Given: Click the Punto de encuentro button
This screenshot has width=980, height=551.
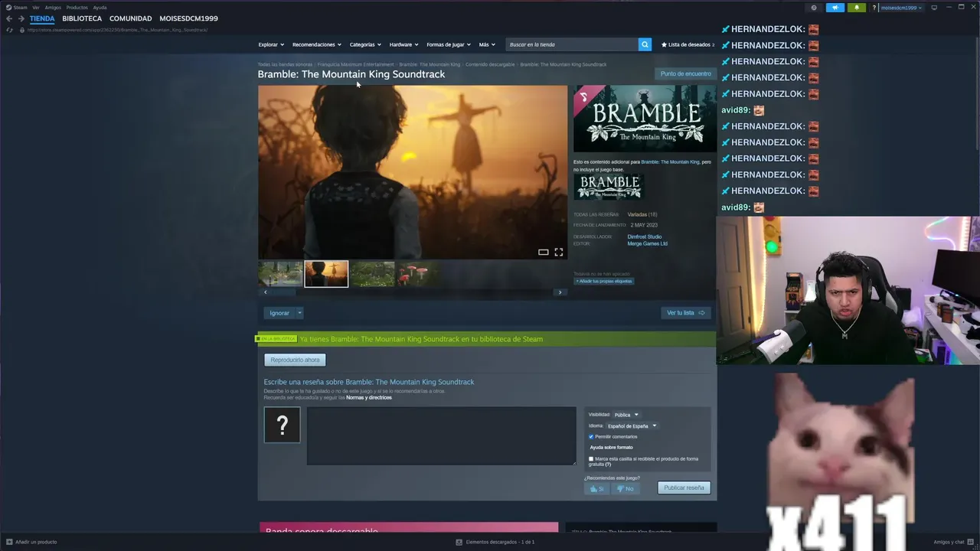Looking at the screenshot, I should tap(685, 73).
